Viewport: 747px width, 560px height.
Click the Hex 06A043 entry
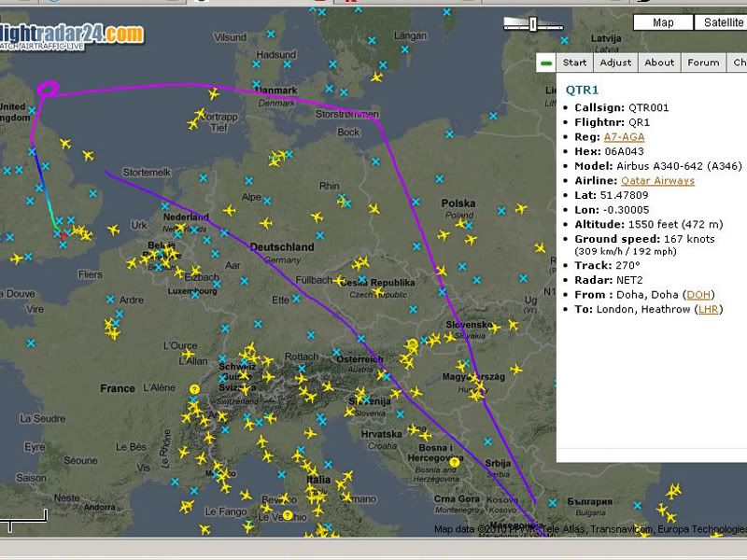click(609, 151)
